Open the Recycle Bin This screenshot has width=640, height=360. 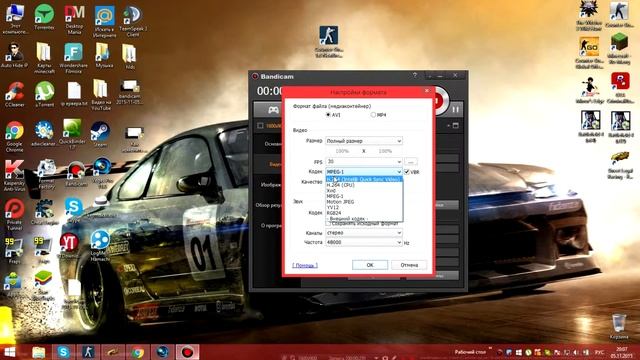619,327
